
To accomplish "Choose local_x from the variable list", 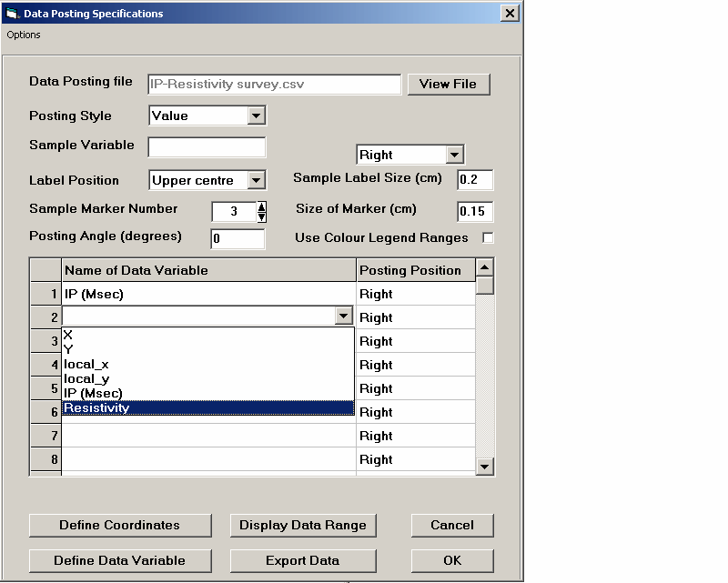I will [x=208, y=364].
